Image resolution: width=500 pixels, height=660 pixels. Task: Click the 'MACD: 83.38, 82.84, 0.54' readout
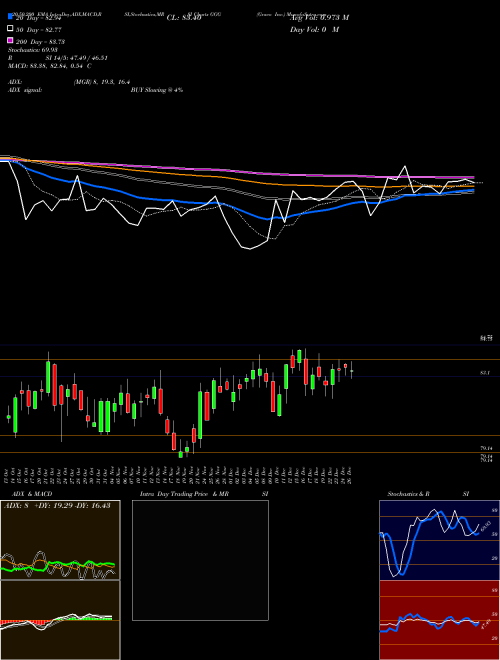coord(50,66)
